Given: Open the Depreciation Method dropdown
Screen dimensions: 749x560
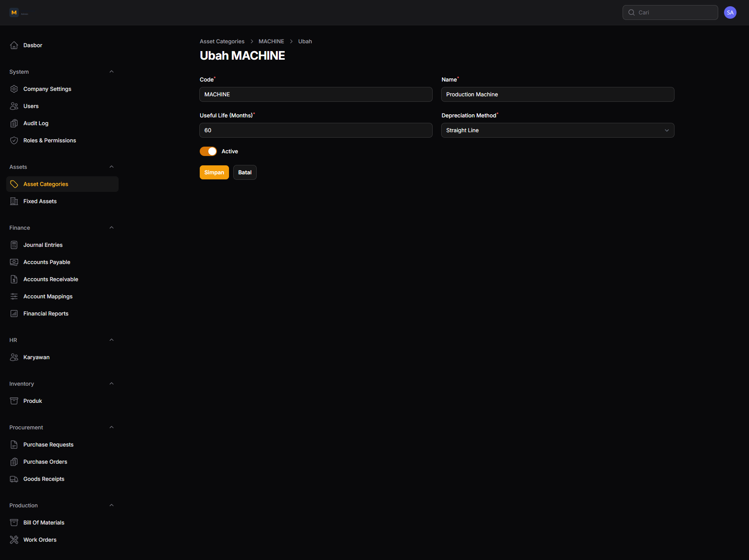Looking at the screenshot, I should point(557,130).
